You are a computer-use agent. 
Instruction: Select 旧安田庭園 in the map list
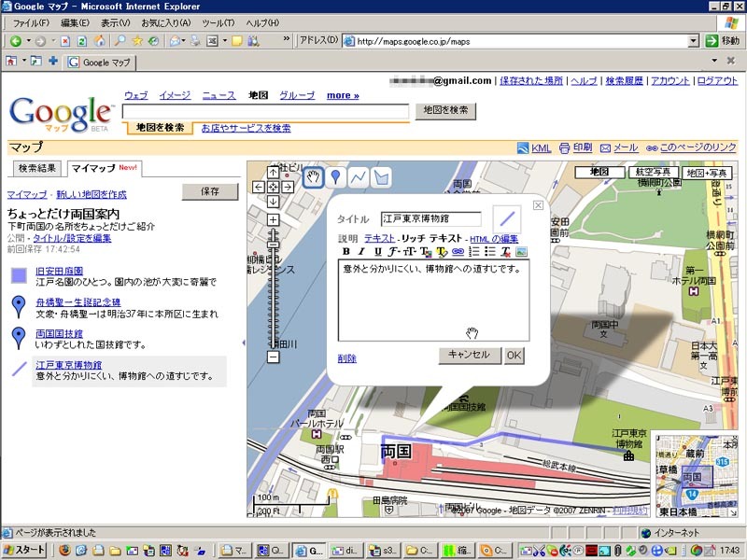[x=60, y=271]
